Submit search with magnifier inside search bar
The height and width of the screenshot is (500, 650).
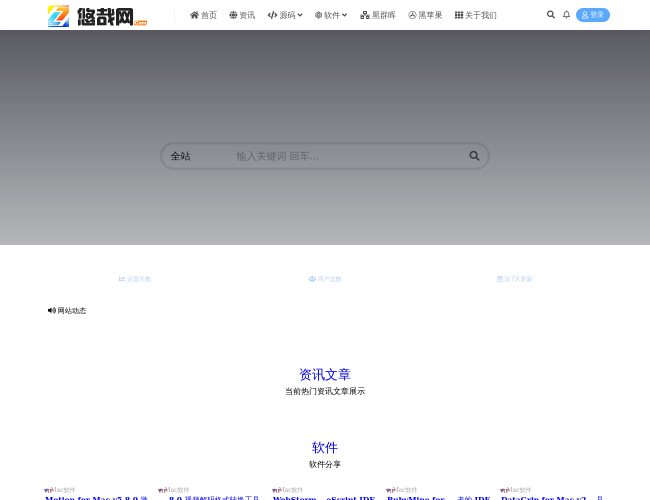[474, 156]
